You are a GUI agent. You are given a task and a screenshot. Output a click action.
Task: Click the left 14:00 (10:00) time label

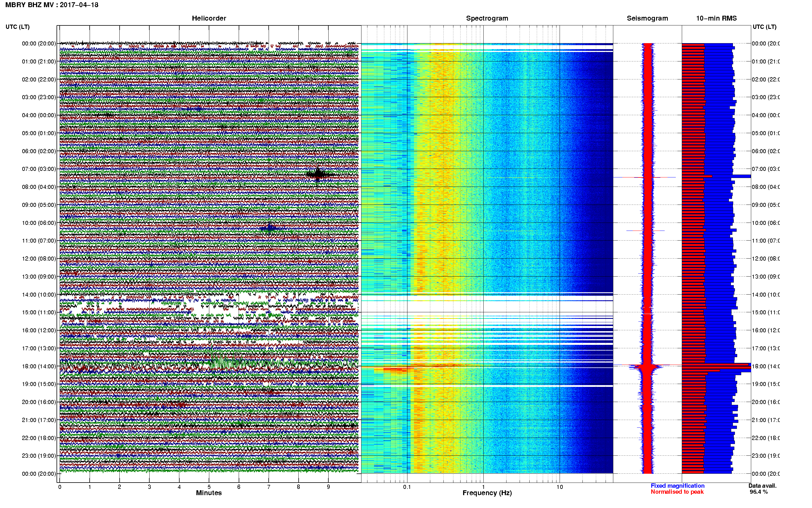pyautogui.click(x=39, y=295)
